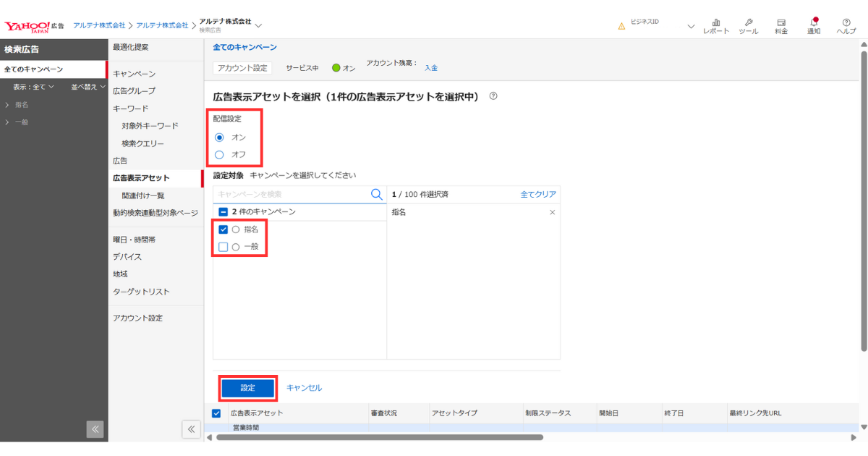Toggle the table header select-all checkbox
868x456 pixels.
216,413
